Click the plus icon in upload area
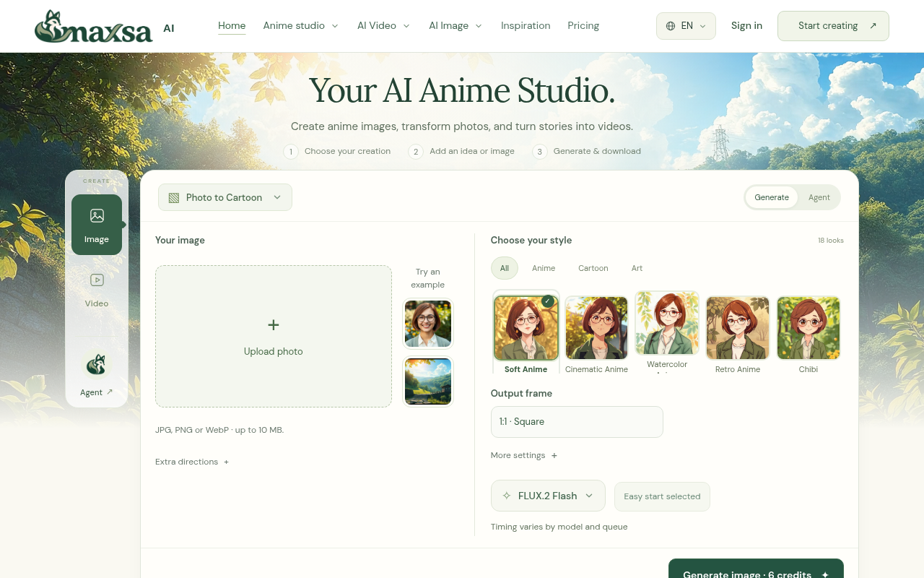 tap(274, 325)
